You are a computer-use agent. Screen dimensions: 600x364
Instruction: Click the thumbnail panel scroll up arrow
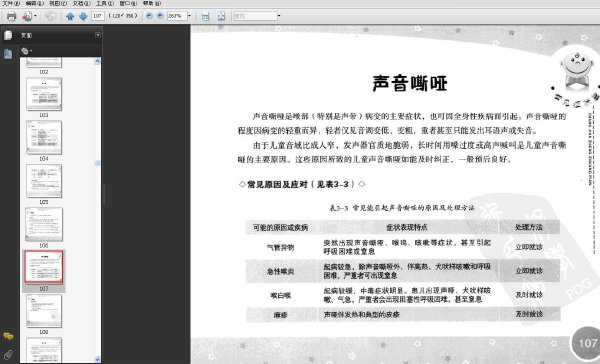click(x=97, y=61)
